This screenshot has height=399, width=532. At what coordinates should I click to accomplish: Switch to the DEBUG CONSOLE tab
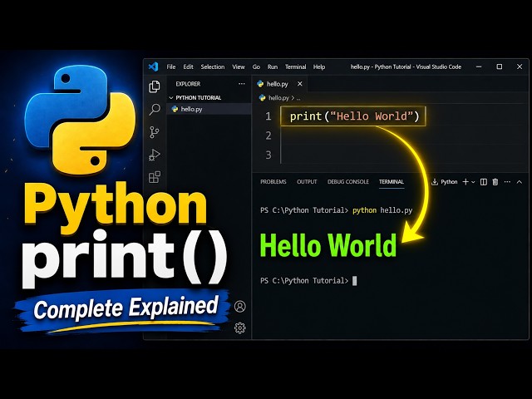pos(348,182)
